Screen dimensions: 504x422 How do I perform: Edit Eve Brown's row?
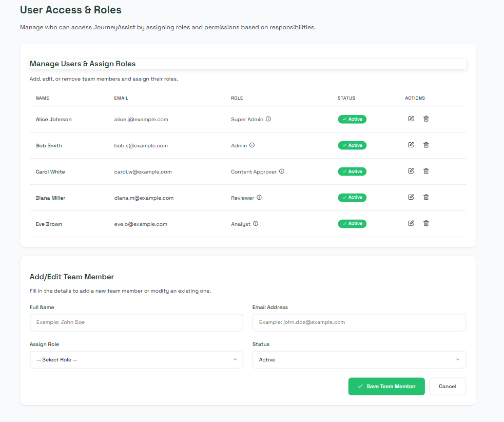(x=411, y=223)
